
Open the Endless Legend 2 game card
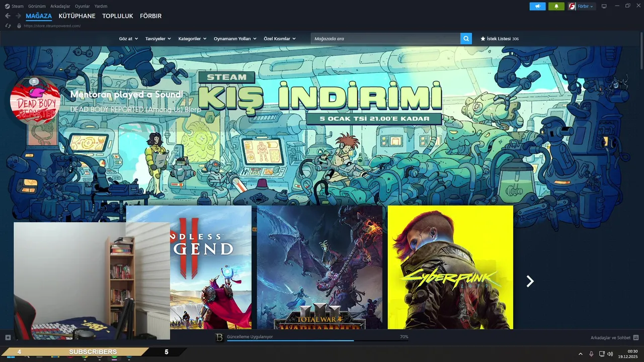point(210,267)
